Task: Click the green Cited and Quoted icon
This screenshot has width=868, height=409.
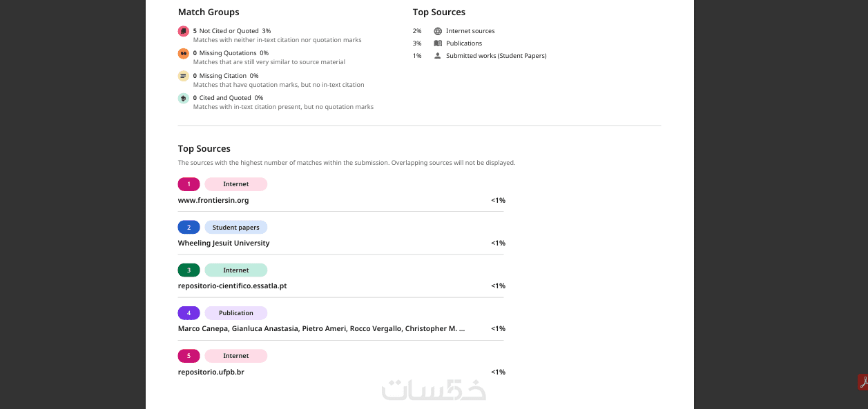Action: click(183, 98)
